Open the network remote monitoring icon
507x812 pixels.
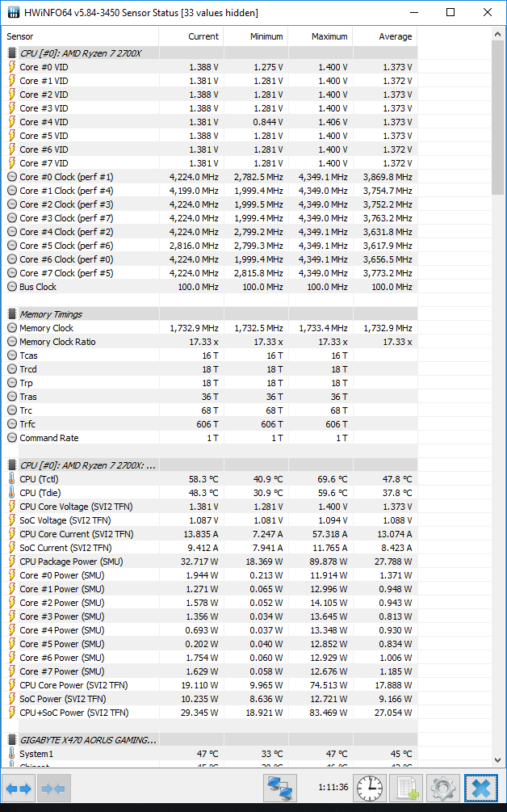click(x=281, y=787)
